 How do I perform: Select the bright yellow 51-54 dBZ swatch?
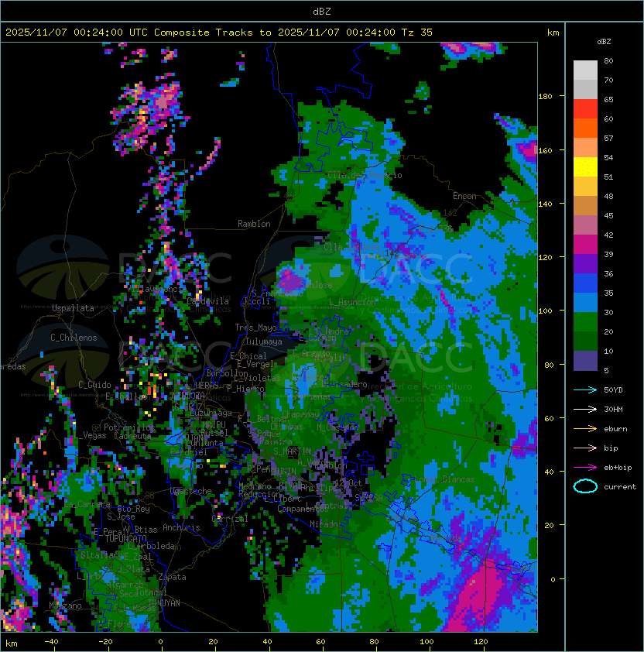point(585,167)
